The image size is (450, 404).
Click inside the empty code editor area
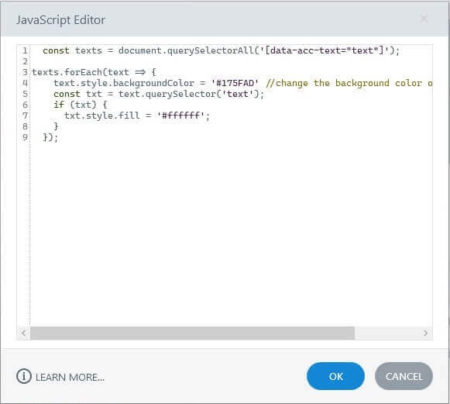(x=231, y=233)
